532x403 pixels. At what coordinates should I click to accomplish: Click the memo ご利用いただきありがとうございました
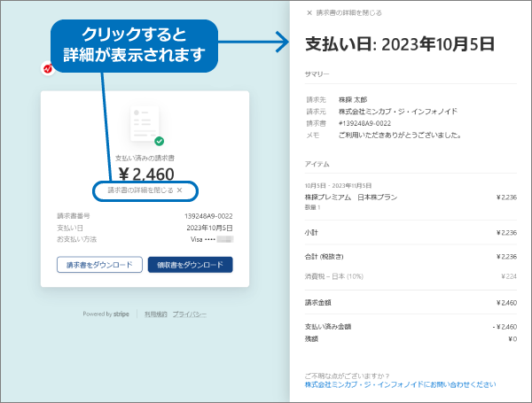pos(400,136)
